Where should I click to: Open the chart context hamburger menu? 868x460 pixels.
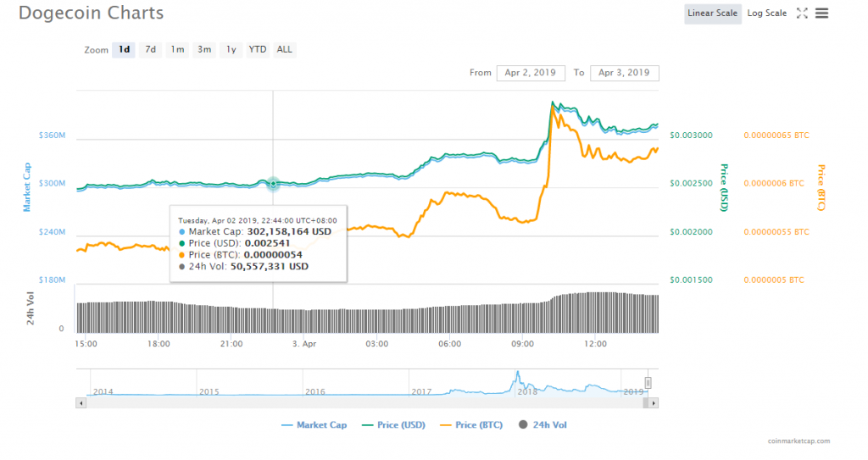[821, 14]
